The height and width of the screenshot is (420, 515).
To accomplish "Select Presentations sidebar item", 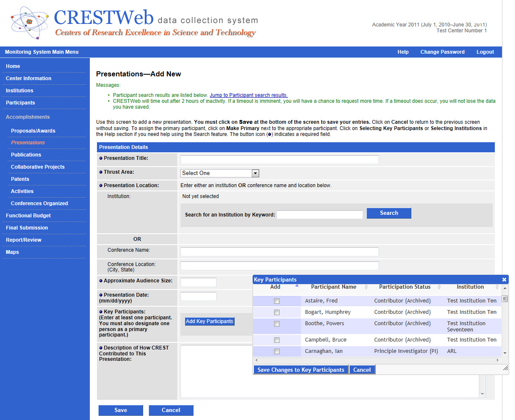I will 28,143.
